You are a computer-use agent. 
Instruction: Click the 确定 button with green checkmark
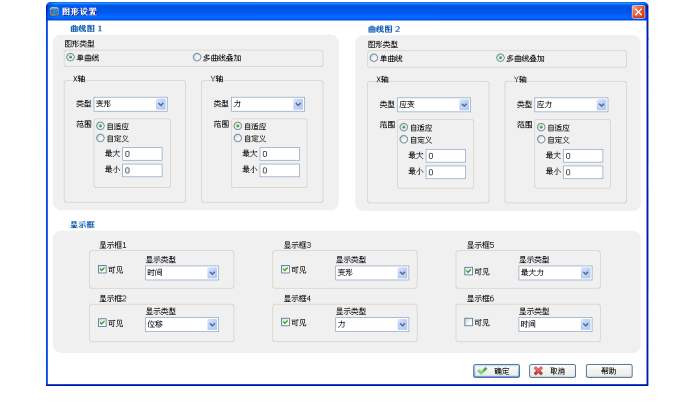(x=496, y=371)
